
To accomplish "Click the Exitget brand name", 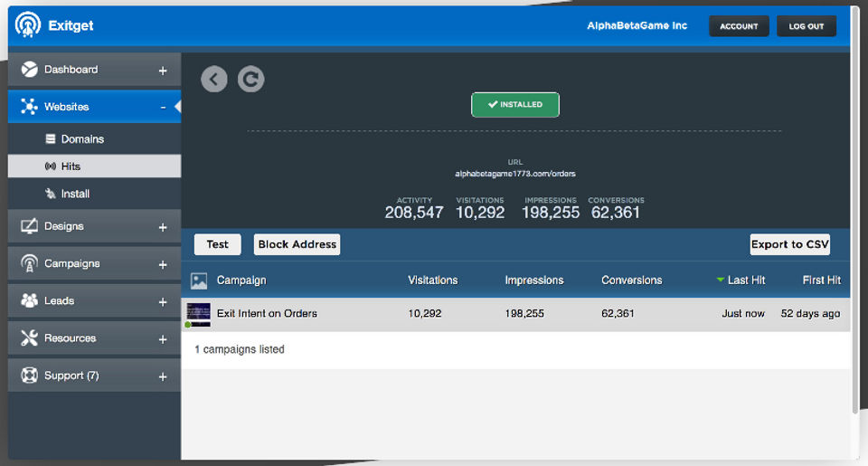I will (71, 25).
